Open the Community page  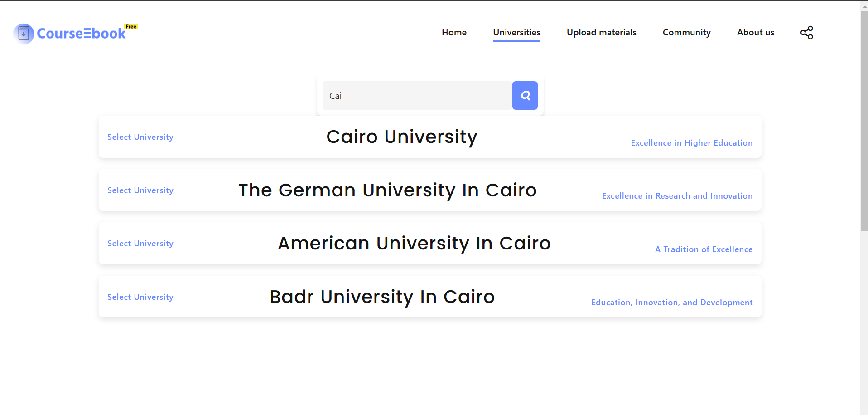tap(686, 33)
